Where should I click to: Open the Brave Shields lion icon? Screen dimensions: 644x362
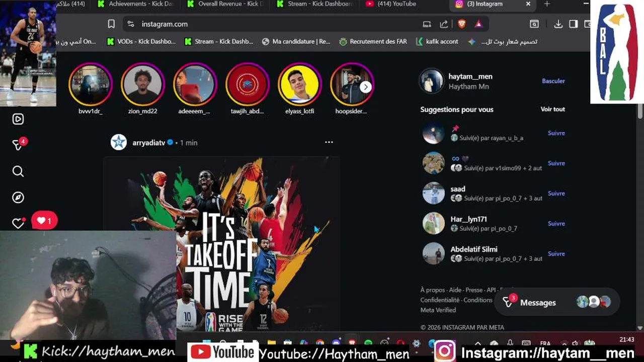point(462,24)
